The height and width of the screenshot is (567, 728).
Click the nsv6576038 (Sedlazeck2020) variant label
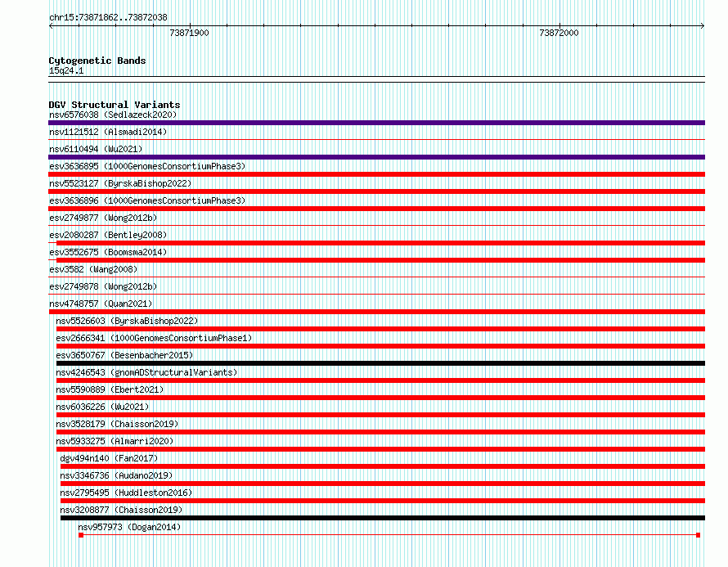(113, 115)
